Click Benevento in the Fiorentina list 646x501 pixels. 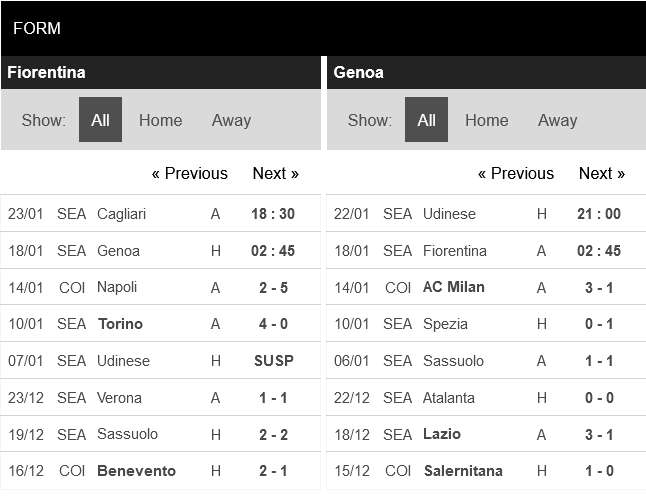pyautogui.click(x=136, y=471)
